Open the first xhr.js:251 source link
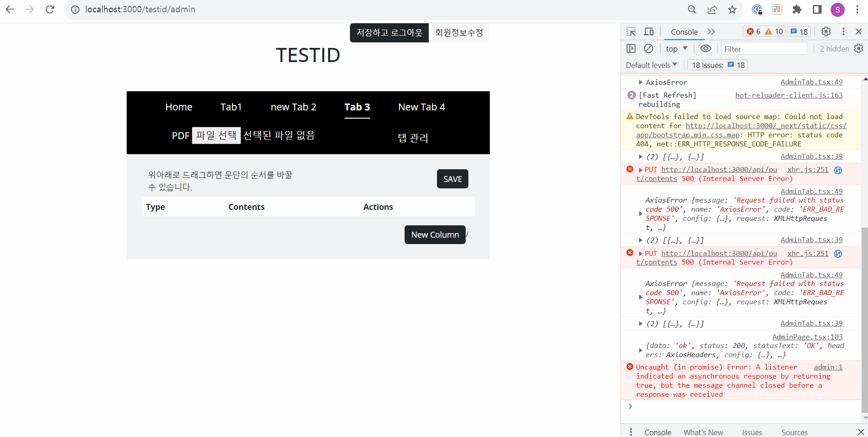 tap(808, 170)
